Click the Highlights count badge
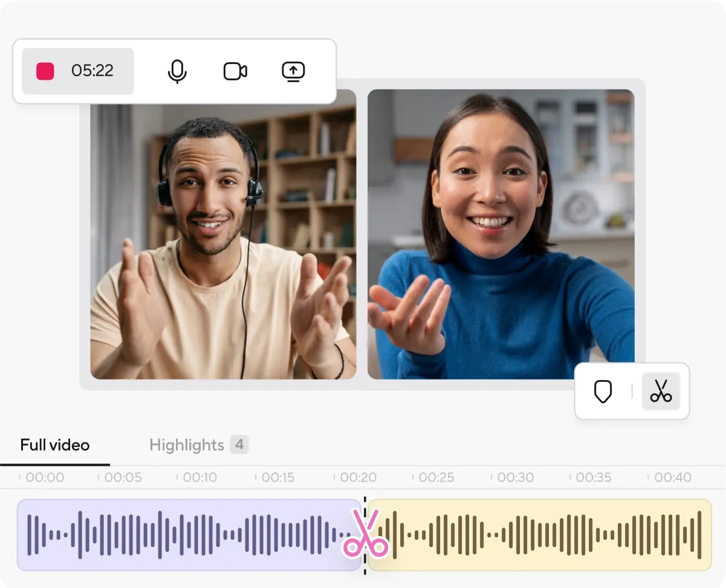The height and width of the screenshot is (588, 726). coord(239,445)
